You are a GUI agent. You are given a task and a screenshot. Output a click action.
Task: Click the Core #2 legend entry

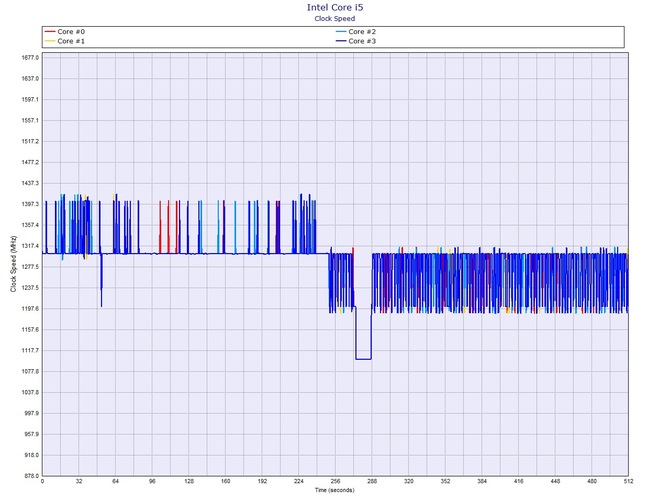[x=356, y=32]
